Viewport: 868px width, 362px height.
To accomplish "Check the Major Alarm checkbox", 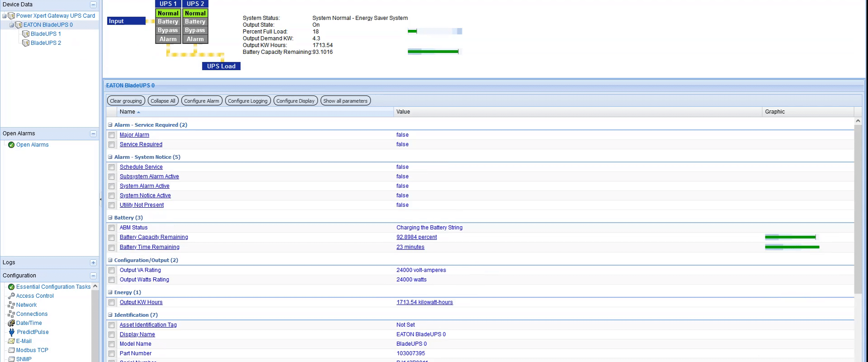I will coord(112,135).
